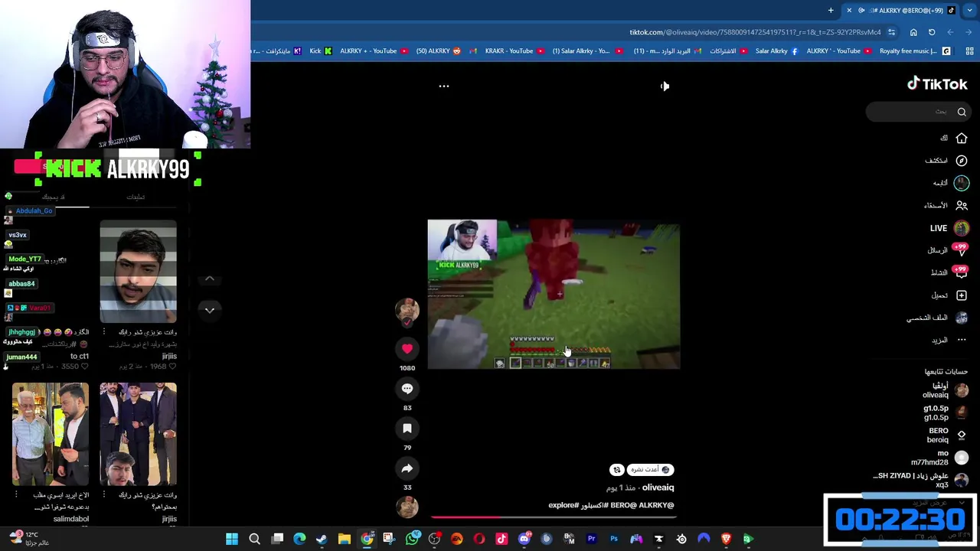Open the three-dots menu above the video
The height and width of the screenshot is (551, 980).
pyautogui.click(x=443, y=86)
